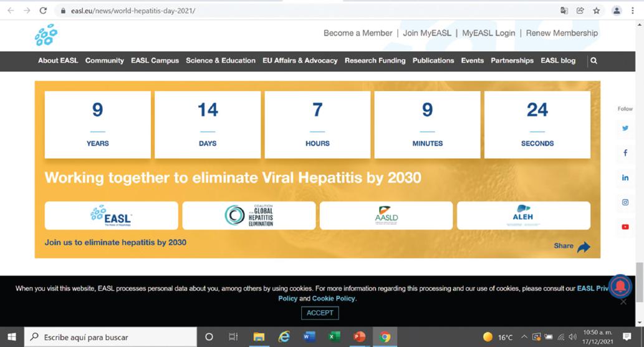The width and height of the screenshot is (644, 347).
Task: Open PowerPoint from the Windows taskbar
Action: pyautogui.click(x=359, y=337)
